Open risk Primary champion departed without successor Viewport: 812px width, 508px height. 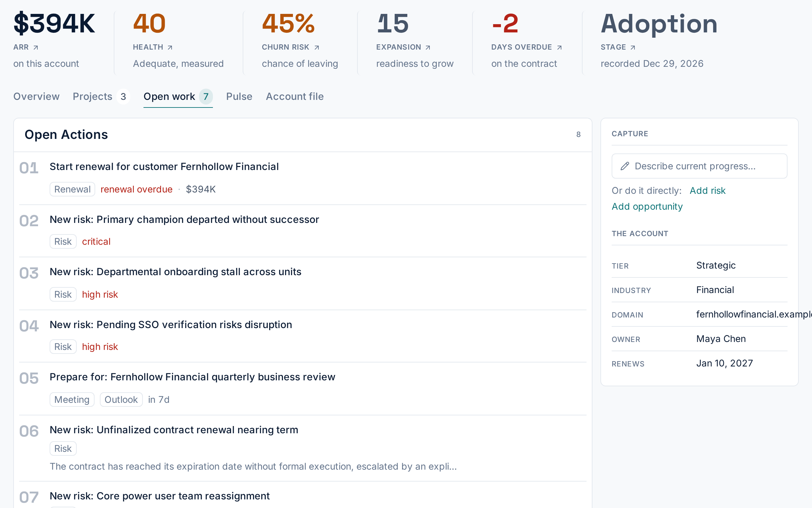coord(184,219)
